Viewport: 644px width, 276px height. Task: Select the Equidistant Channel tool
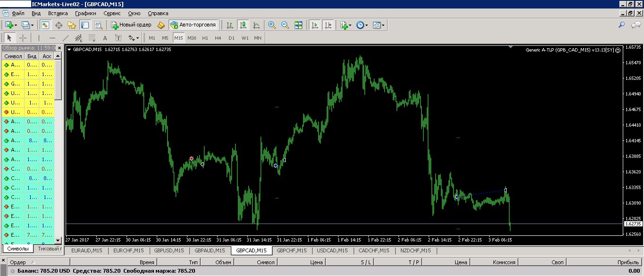tap(78, 38)
